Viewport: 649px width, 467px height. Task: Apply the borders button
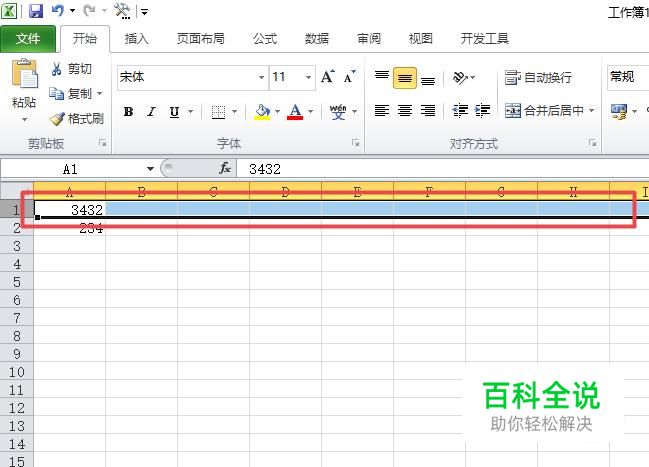tap(218, 112)
